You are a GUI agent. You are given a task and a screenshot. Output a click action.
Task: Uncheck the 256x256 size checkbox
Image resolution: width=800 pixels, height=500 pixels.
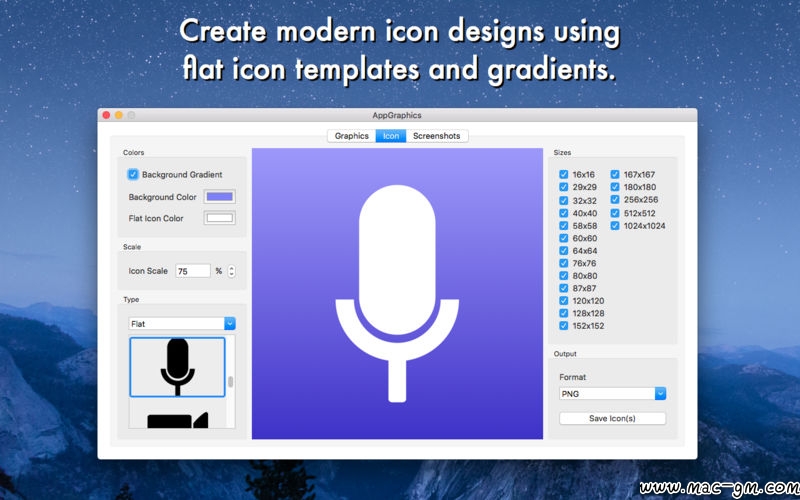(615, 199)
